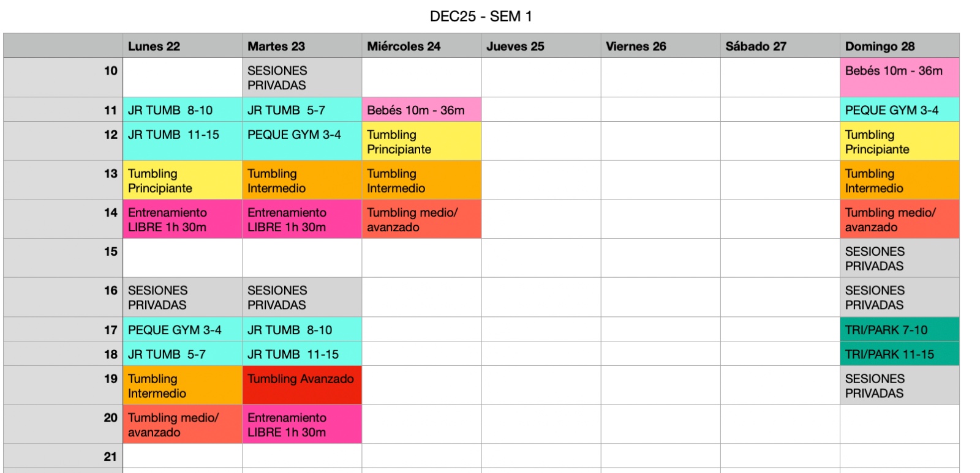Click Sunday's PEQUE GYM 3-4 cell
The width and height of the screenshot is (980, 473).
[x=899, y=110]
